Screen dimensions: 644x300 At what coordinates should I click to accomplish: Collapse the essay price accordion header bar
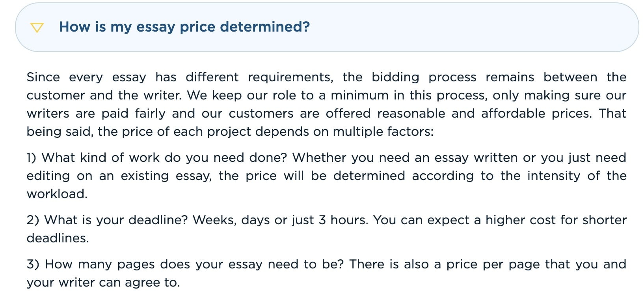point(327,27)
